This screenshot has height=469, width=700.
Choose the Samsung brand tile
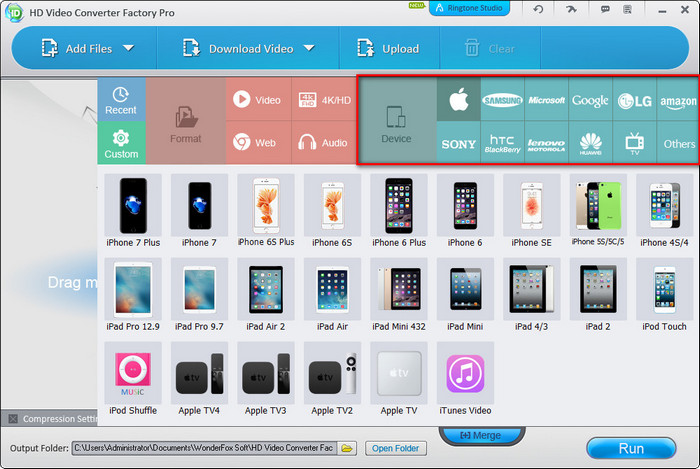pos(502,100)
